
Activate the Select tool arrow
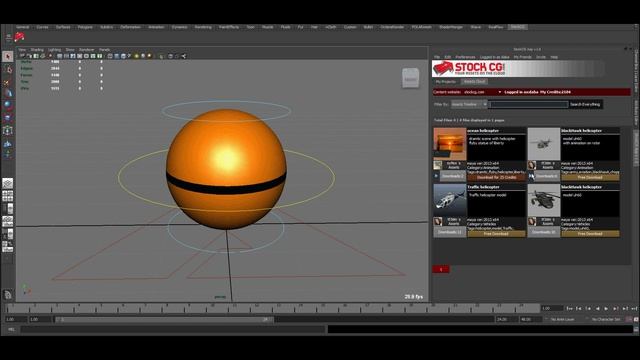[x=8, y=56]
